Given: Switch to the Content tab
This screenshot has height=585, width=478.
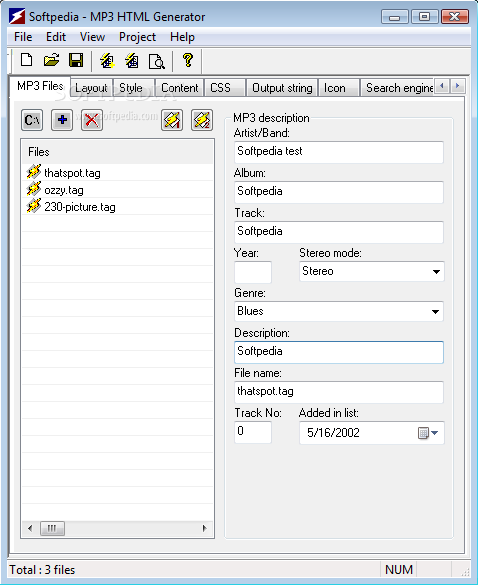Looking at the screenshot, I should tap(179, 88).
